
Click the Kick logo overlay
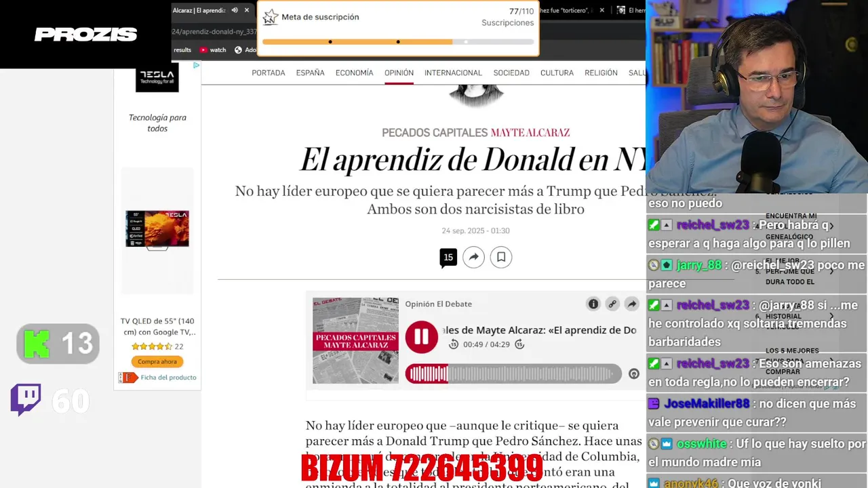(x=37, y=344)
